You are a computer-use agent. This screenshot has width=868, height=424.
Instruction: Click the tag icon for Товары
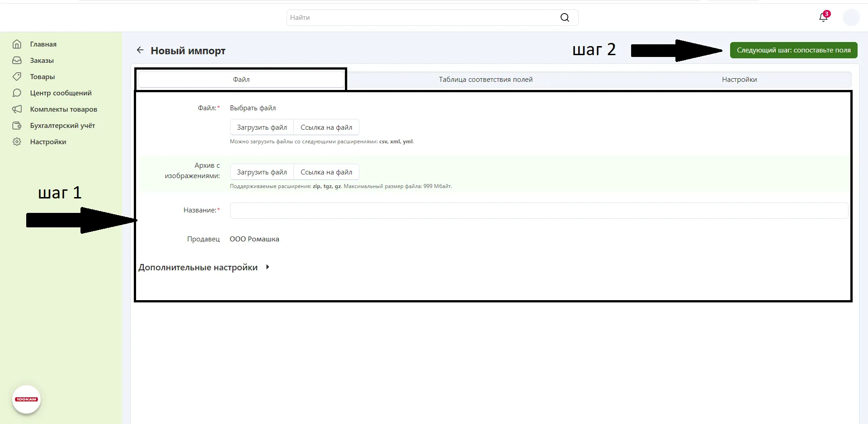tap(17, 77)
